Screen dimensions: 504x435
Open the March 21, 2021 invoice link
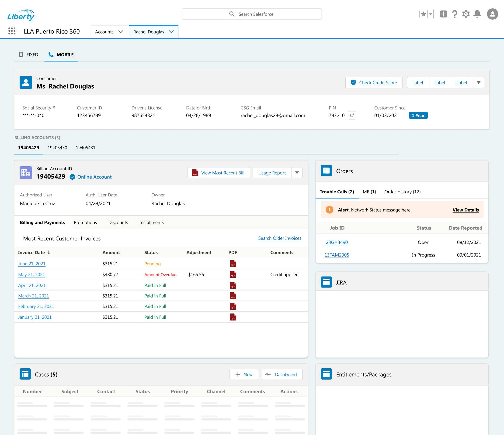click(x=34, y=296)
